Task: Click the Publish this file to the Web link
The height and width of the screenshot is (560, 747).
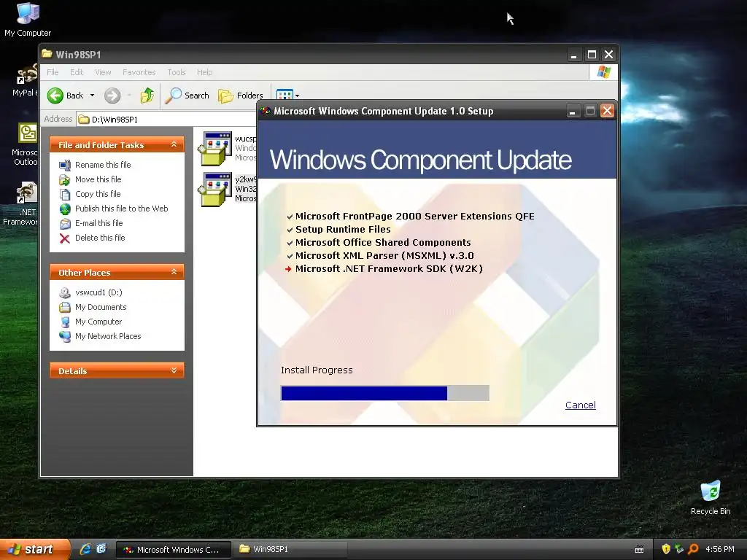Action: [122, 209]
